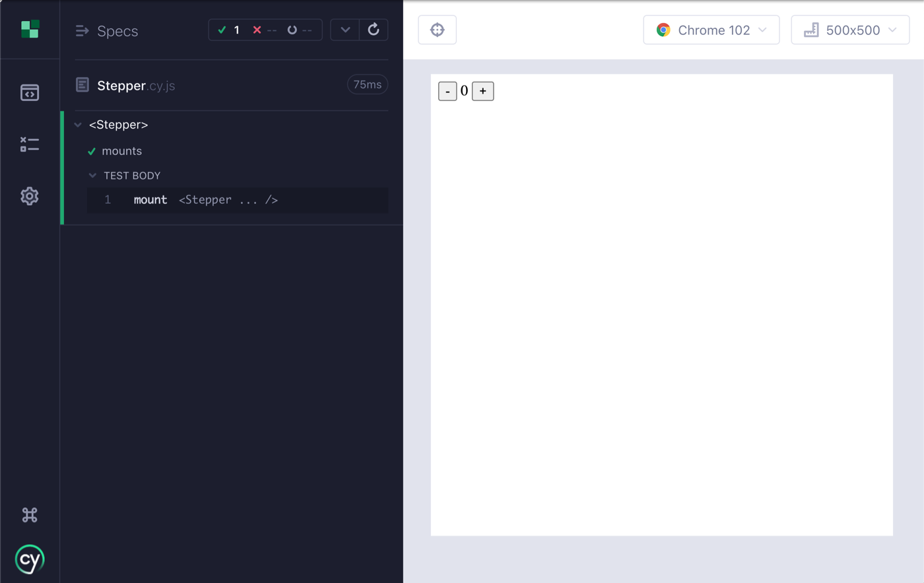Select the passing 'mounts' test
924x583 pixels.
pyautogui.click(x=121, y=151)
